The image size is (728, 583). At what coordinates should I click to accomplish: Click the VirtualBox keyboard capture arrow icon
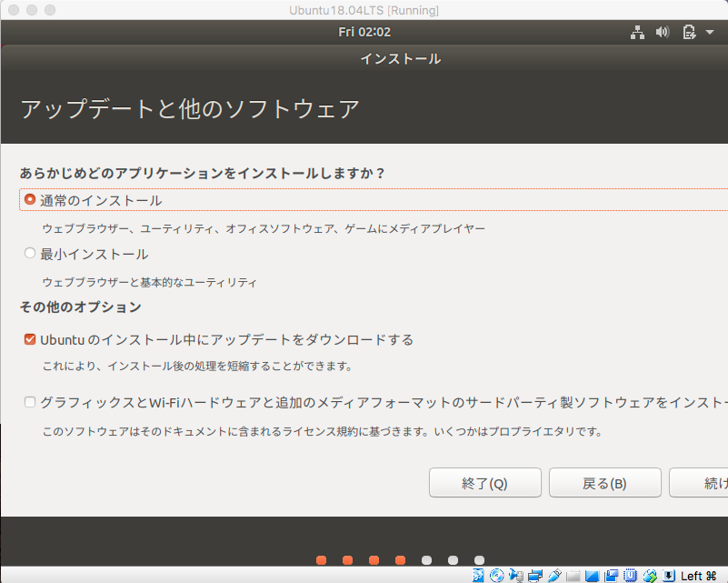669,575
